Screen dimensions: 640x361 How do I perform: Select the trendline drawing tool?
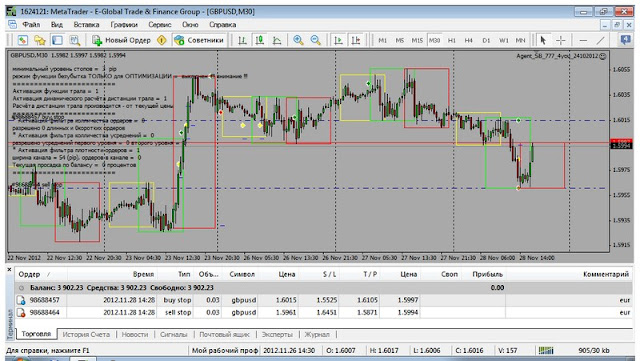tap(600, 40)
